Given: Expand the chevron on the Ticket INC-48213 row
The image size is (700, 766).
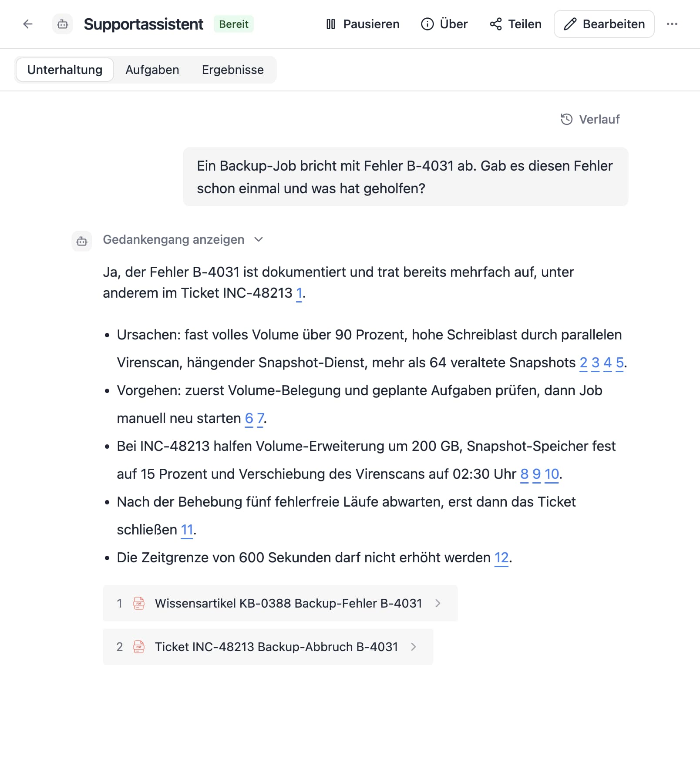Looking at the screenshot, I should pyautogui.click(x=414, y=647).
